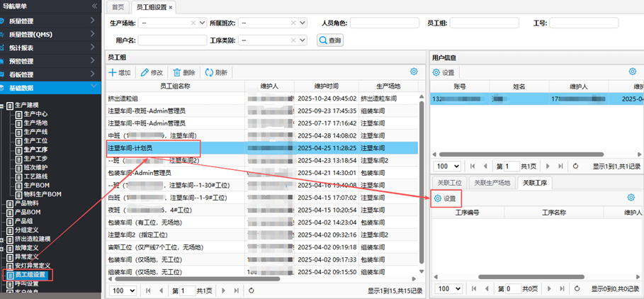
Task: Switch to the 首页 tab
Action: 118,7
